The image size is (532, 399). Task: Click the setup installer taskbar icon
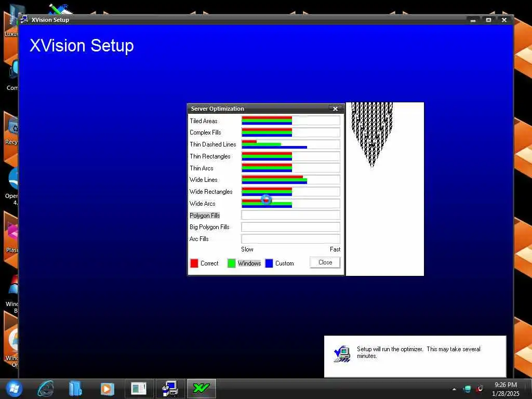click(170, 389)
